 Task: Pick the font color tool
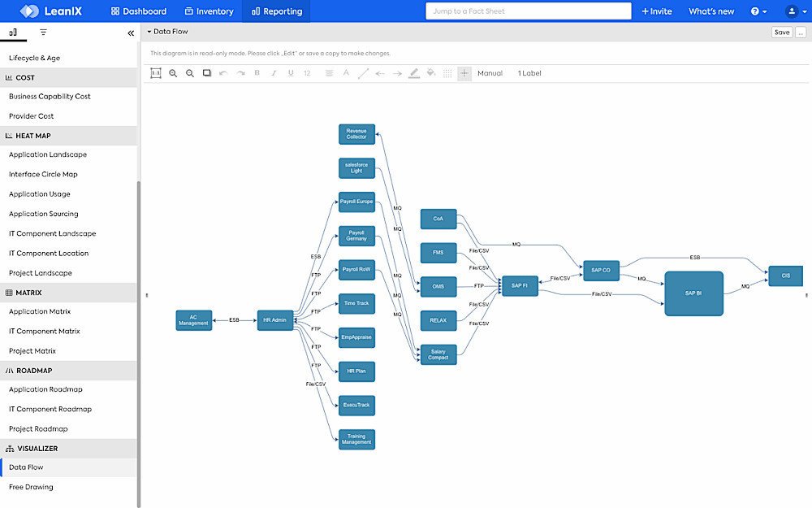click(346, 73)
